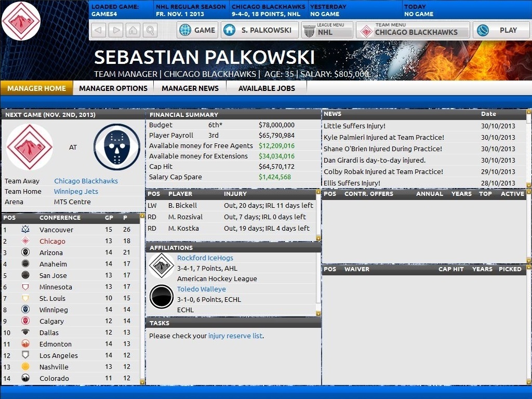Switch to the Manager News tab
This screenshot has width=532, height=399.
click(190, 88)
